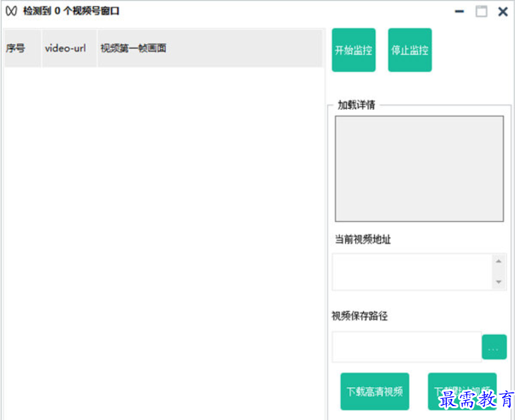Click the 加载详情 preview panel
The image size is (520, 420).
[x=419, y=169]
